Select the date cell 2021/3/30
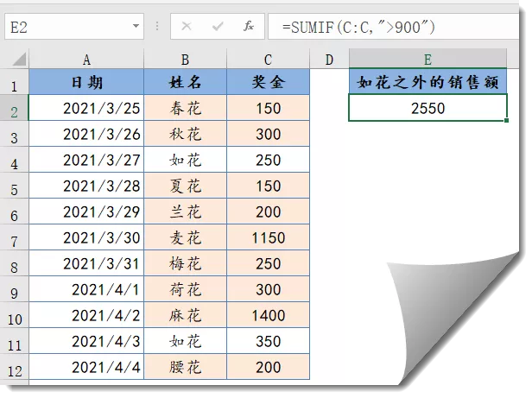 click(86, 238)
